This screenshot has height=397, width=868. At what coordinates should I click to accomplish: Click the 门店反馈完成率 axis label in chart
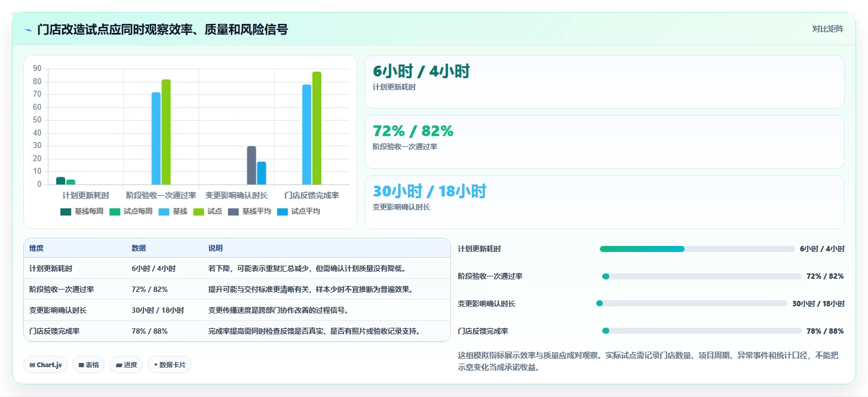[312, 195]
